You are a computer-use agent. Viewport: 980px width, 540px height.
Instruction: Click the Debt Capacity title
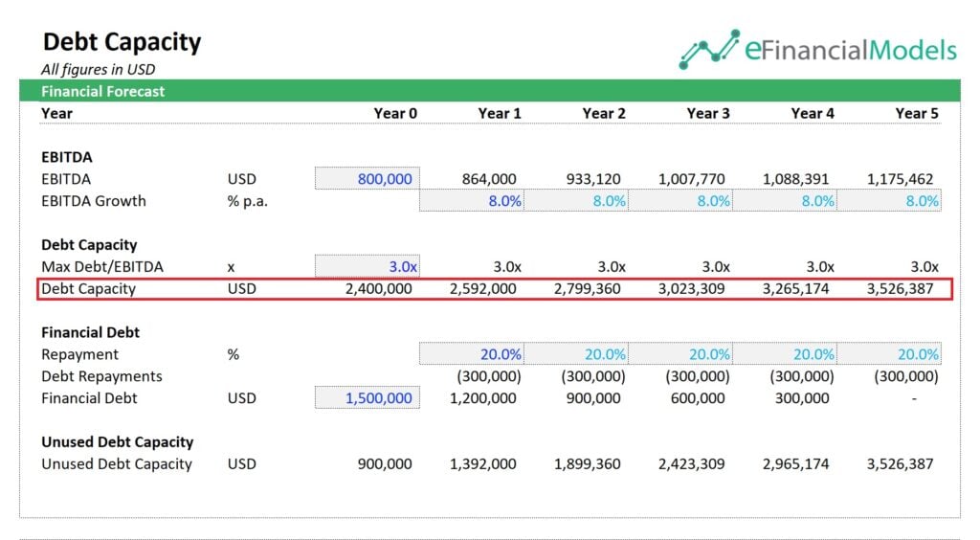pyautogui.click(x=122, y=42)
